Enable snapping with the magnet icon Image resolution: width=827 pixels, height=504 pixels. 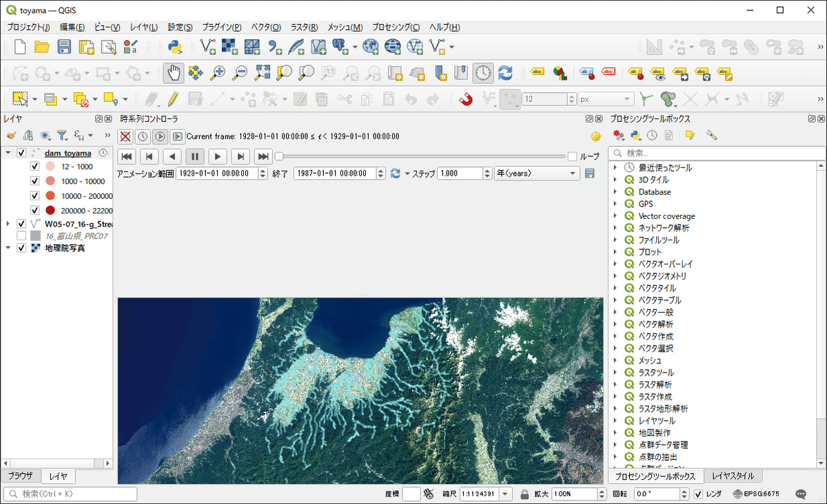coord(466,99)
